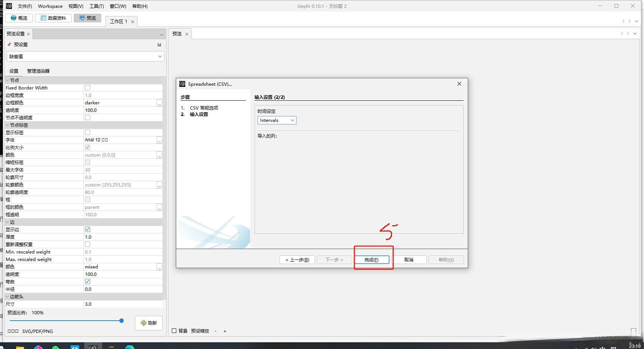Viewport: 644px width, 349px height.
Task: Click the 预览比例 slider handle
Action: tap(121, 321)
